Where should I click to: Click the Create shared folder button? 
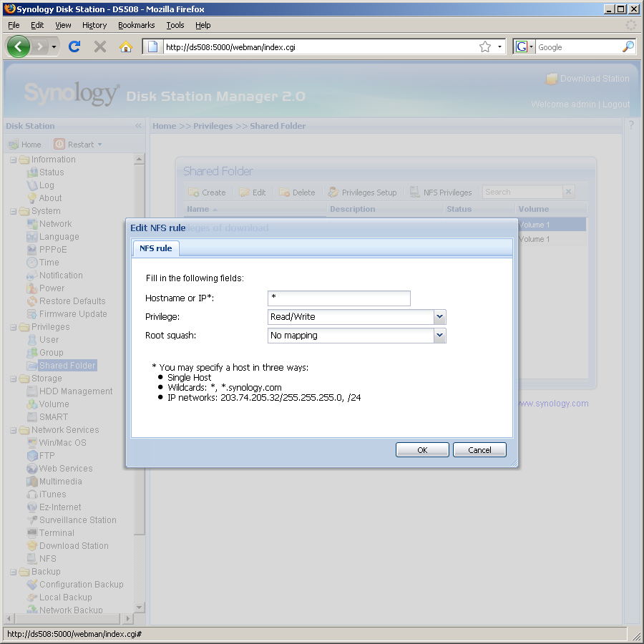tap(207, 192)
